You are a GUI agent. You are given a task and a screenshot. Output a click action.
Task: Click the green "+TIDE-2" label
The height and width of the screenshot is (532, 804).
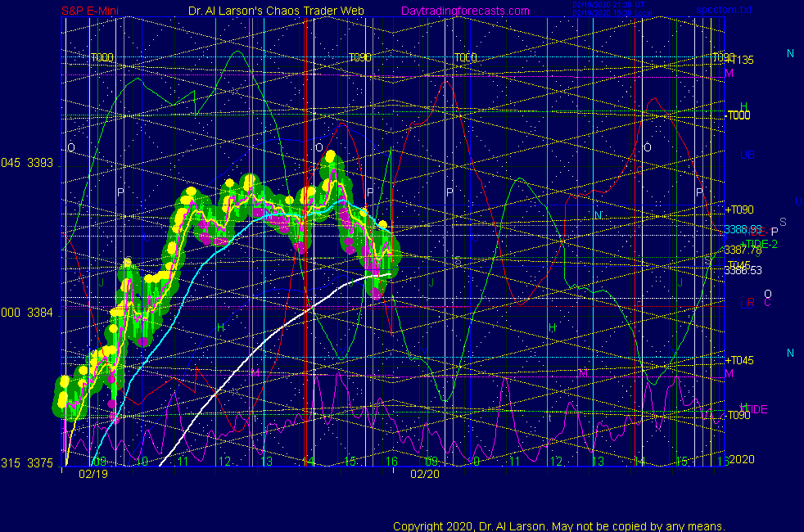[x=758, y=244]
